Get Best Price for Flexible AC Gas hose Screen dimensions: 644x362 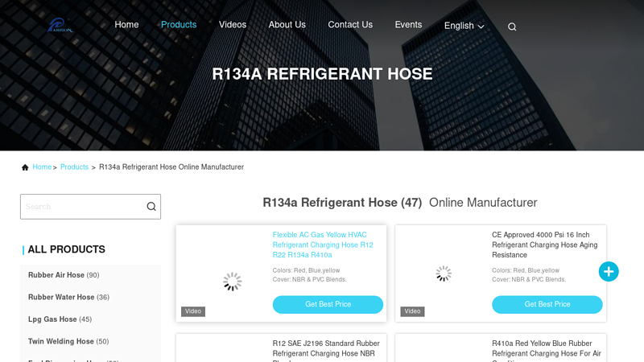328,305
